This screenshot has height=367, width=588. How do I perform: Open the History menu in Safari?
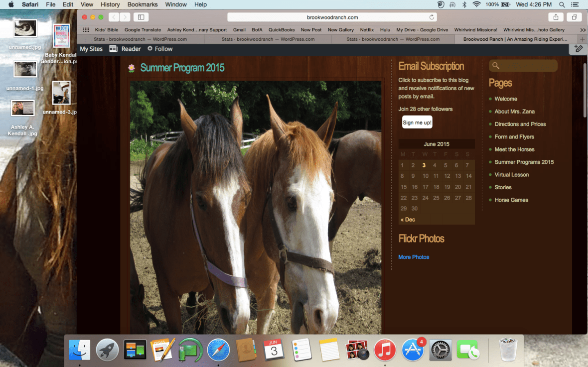click(x=110, y=4)
